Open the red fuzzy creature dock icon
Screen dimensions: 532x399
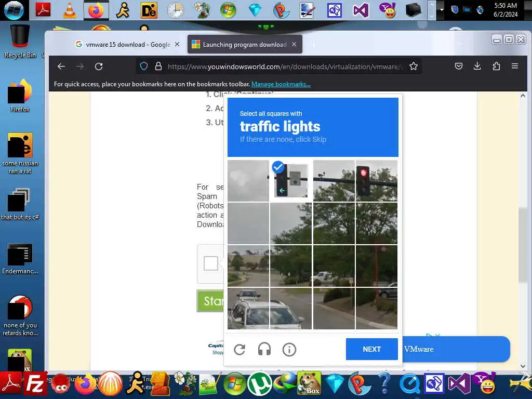coord(60,385)
